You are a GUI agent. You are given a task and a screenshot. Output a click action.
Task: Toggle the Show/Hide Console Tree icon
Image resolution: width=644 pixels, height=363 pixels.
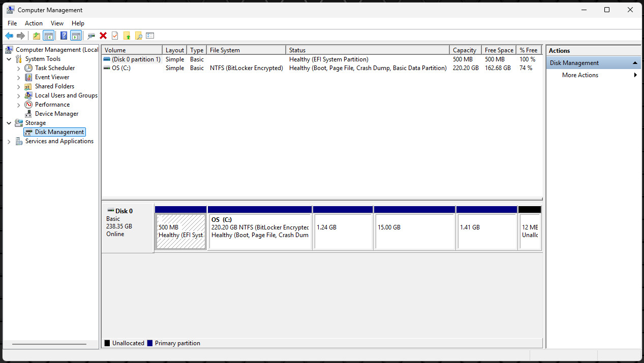point(49,36)
